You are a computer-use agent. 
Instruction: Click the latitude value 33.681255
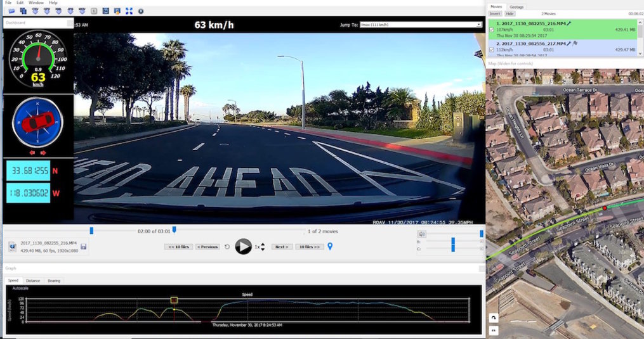(x=28, y=170)
